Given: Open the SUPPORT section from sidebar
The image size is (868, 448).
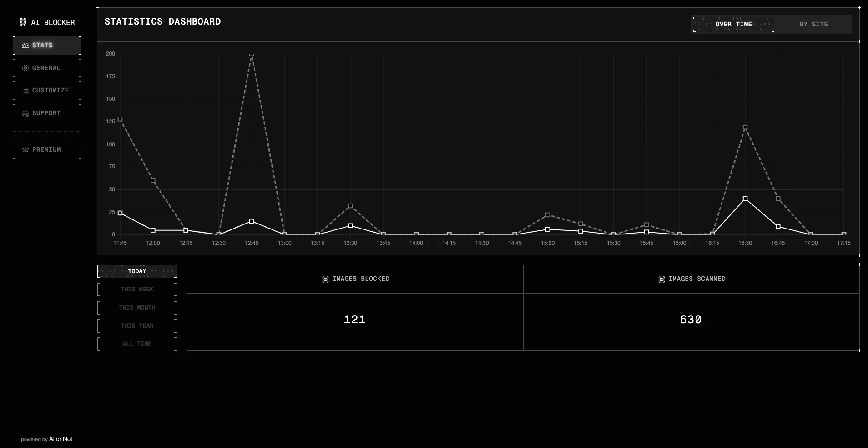Looking at the screenshot, I should (46, 113).
